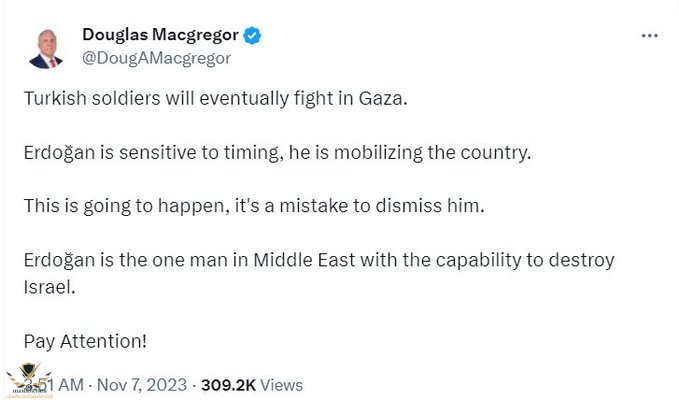This screenshot has width=679, height=400.
Task: Click the 309.2K view count
Action: [x=228, y=385]
